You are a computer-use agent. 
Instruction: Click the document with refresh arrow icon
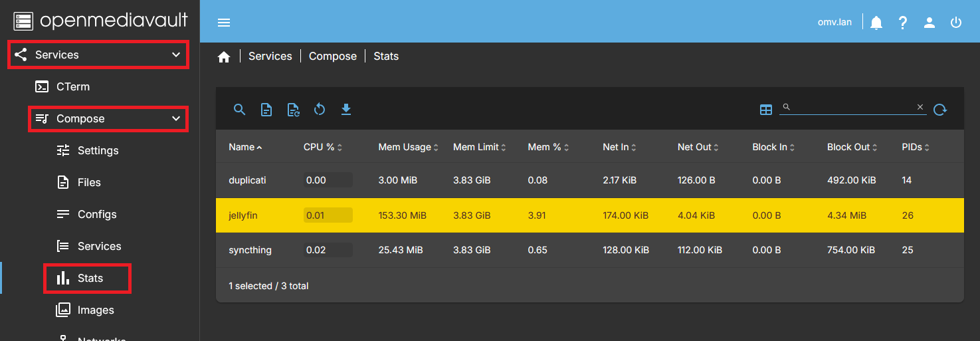293,110
